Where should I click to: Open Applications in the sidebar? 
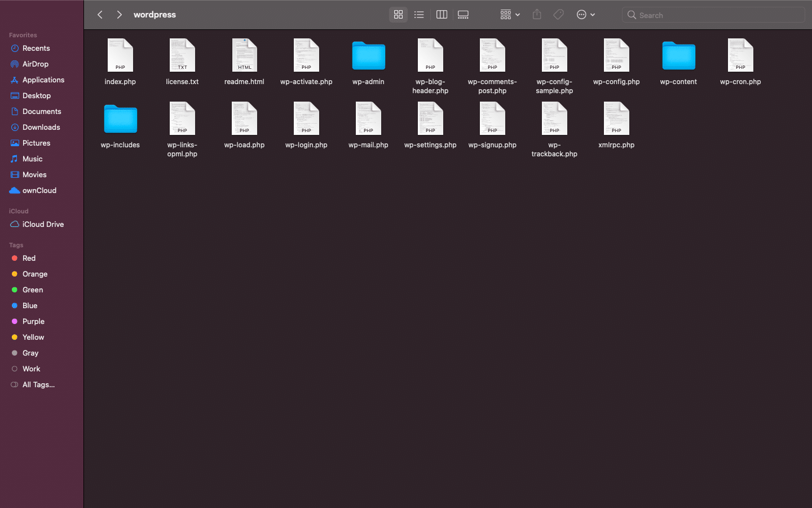click(x=42, y=80)
